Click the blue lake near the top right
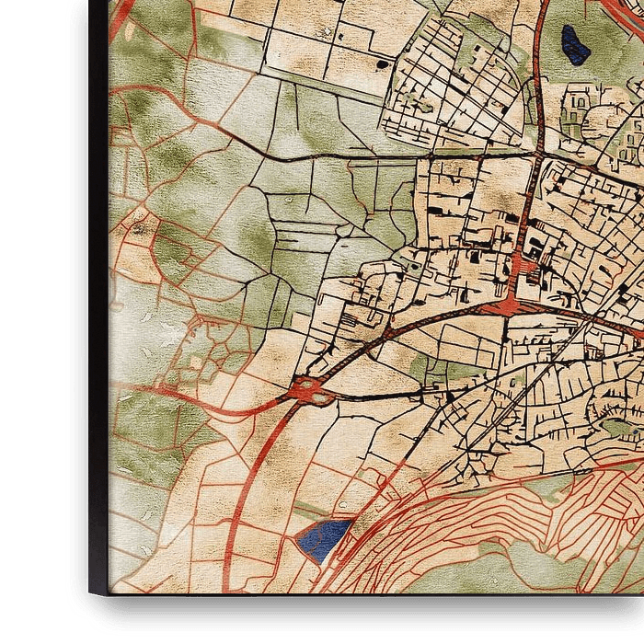 pyautogui.click(x=575, y=44)
